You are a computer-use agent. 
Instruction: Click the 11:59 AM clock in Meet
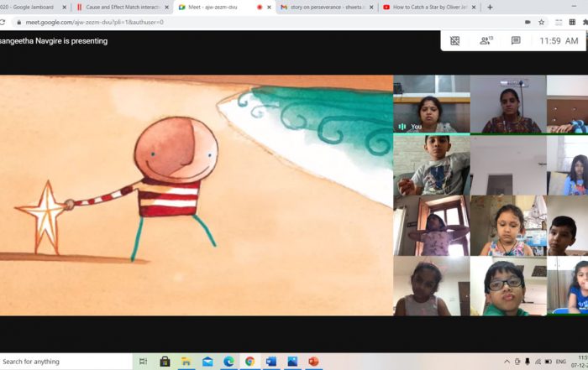tap(559, 41)
